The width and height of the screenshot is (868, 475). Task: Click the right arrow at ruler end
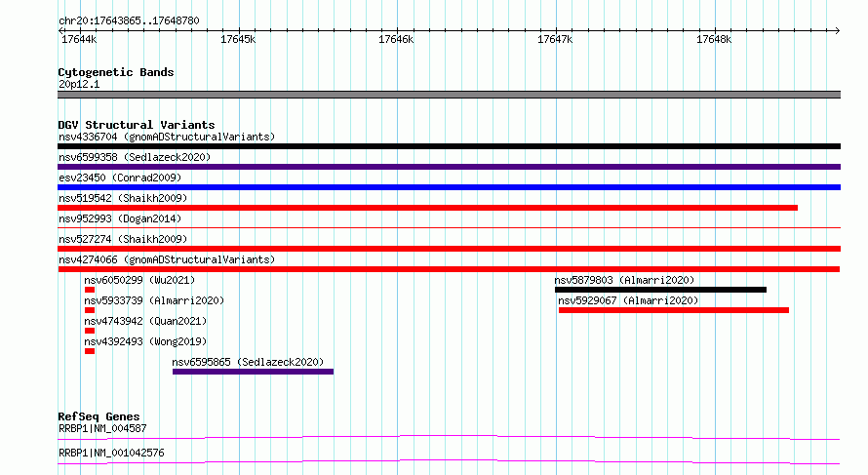(837, 30)
